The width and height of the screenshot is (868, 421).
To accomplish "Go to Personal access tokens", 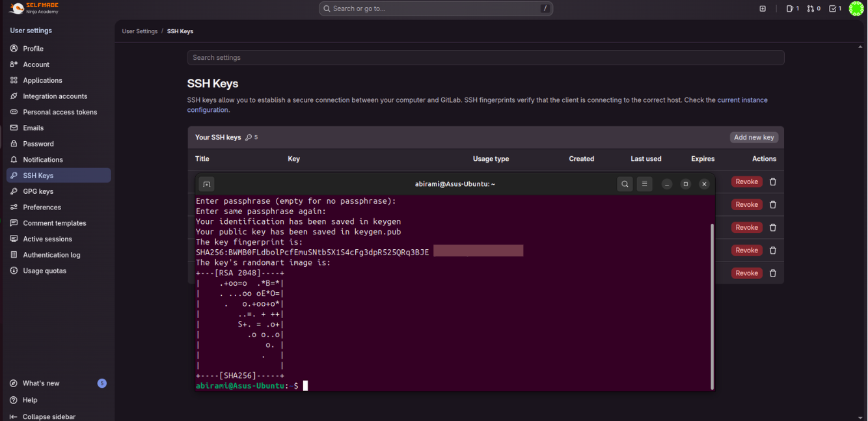I will pyautogui.click(x=60, y=112).
